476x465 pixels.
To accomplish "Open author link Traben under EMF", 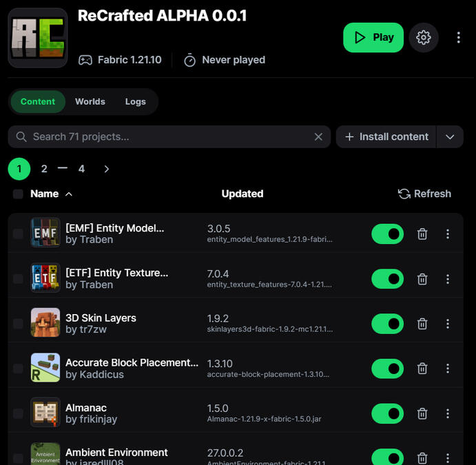I will [x=97, y=240].
